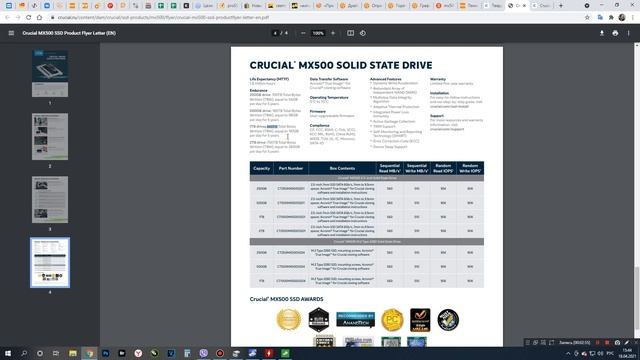Select page 2 thumbnail

tap(50, 137)
